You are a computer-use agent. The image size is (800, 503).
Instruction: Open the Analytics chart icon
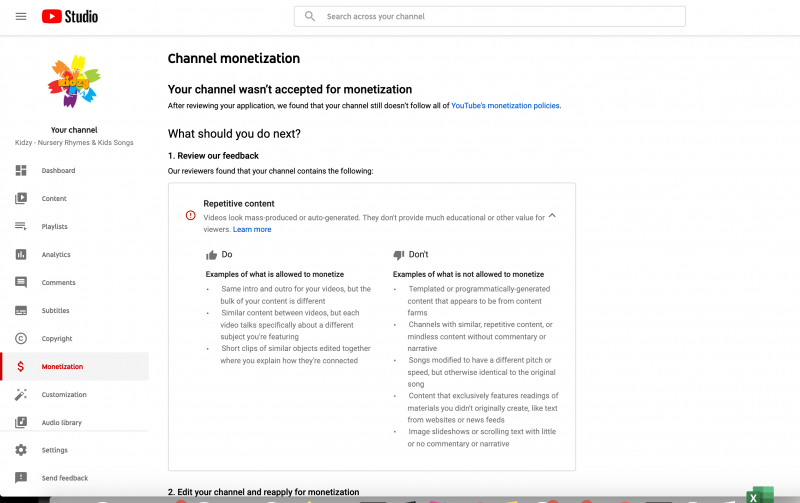[21, 255]
